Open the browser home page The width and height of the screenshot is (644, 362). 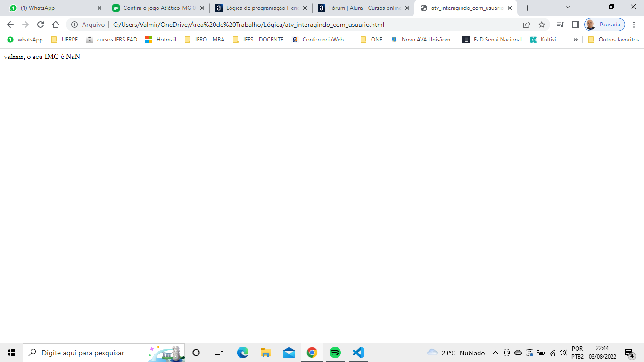tap(56, 25)
